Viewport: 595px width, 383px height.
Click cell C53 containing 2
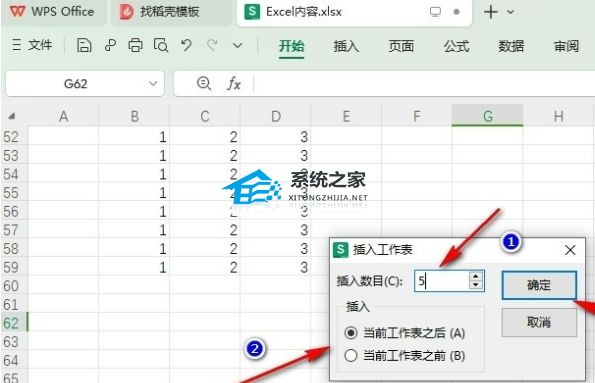[205, 155]
